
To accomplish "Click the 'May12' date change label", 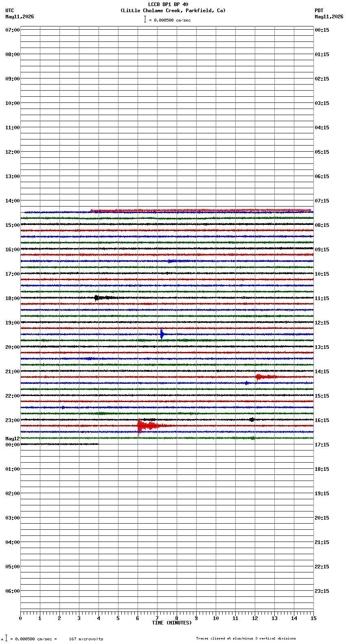I will 12,439.
